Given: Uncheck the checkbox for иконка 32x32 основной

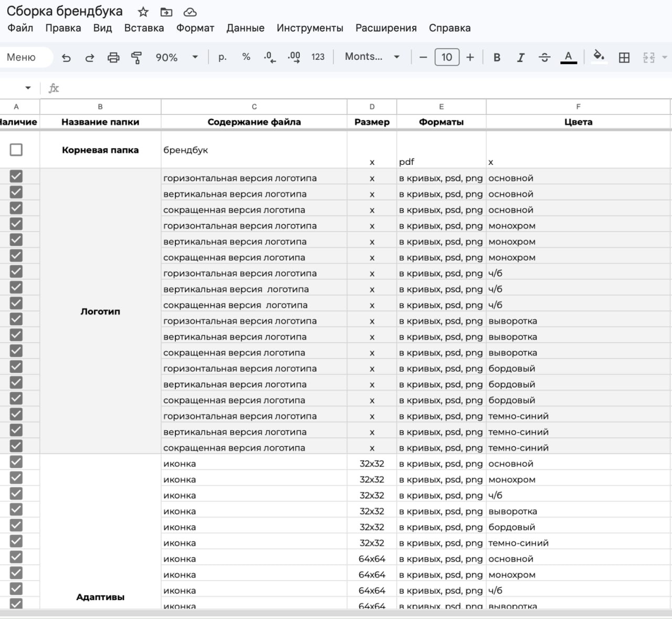Looking at the screenshot, I should coord(16,462).
